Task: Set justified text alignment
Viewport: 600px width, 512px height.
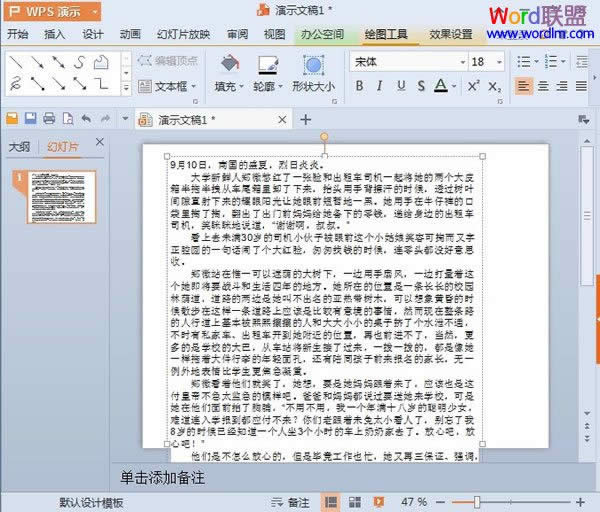Action: pos(581,86)
